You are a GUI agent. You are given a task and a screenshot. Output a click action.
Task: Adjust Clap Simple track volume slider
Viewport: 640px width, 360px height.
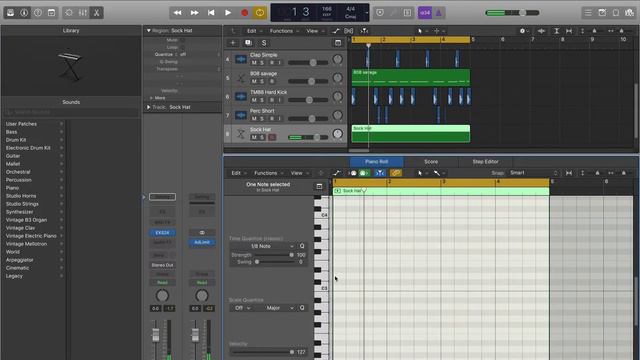(308, 62)
